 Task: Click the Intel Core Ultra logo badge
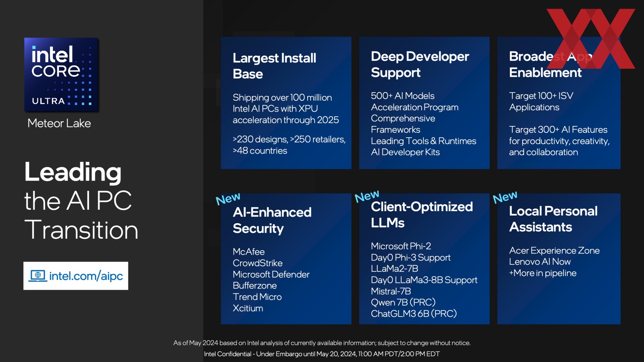[61, 74]
